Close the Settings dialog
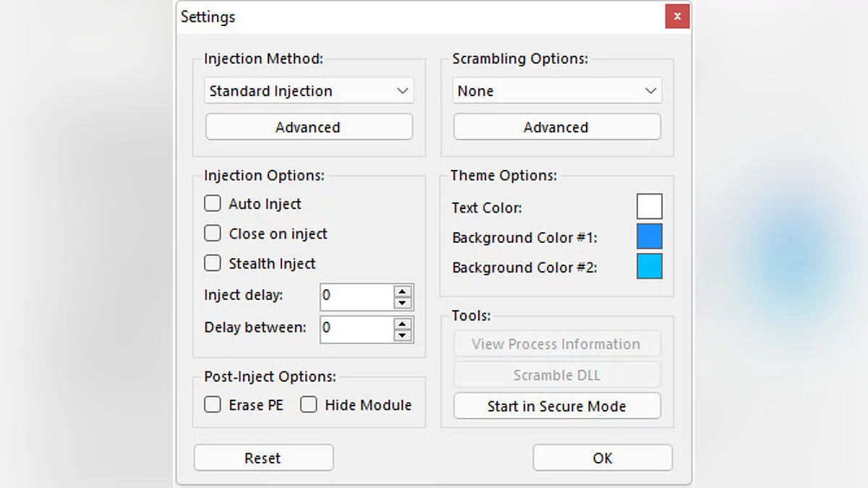This screenshot has width=868, height=488. pos(677,16)
